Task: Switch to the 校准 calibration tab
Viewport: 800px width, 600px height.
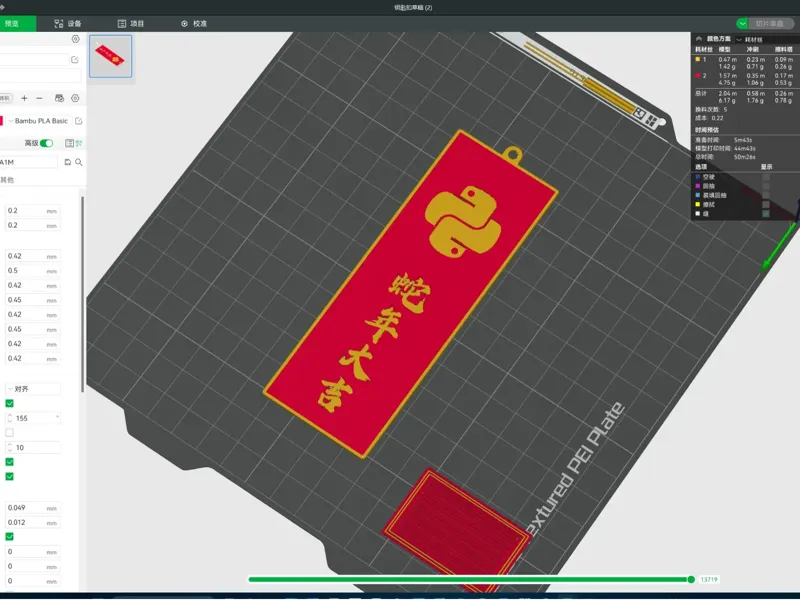Action: 194,23
